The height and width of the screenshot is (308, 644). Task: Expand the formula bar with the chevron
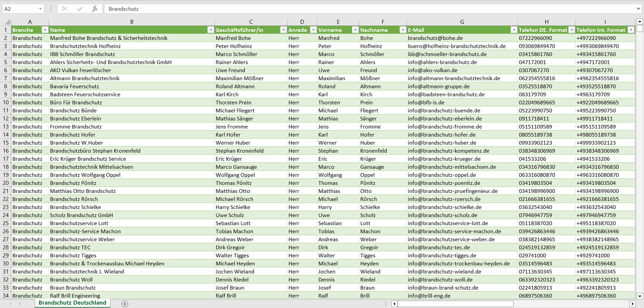[x=639, y=9]
